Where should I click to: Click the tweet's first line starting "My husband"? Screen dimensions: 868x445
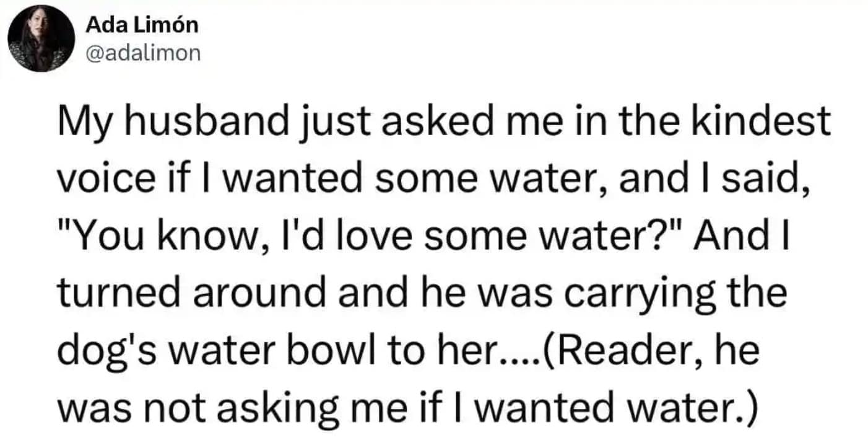point(443,123)
